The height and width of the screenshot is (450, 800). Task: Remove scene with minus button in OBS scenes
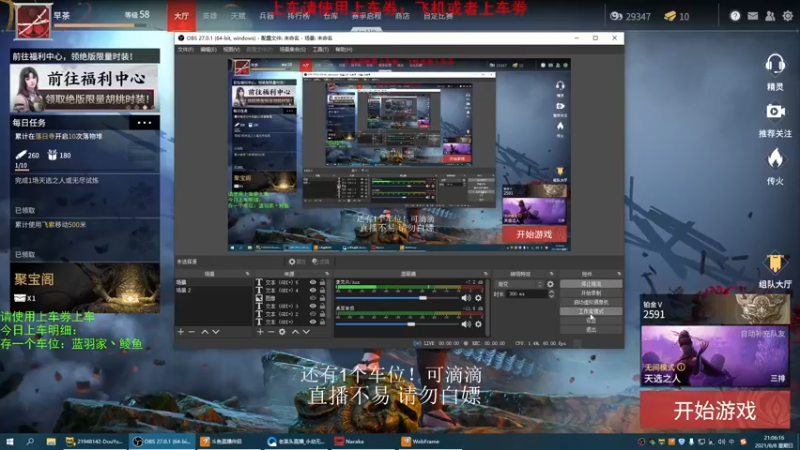point(192,332)
